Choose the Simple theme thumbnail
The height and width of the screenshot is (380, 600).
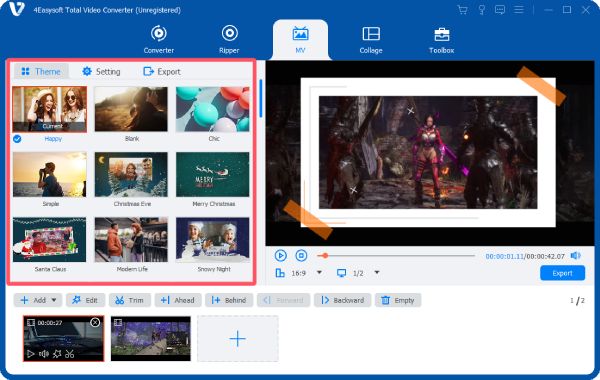49,175
